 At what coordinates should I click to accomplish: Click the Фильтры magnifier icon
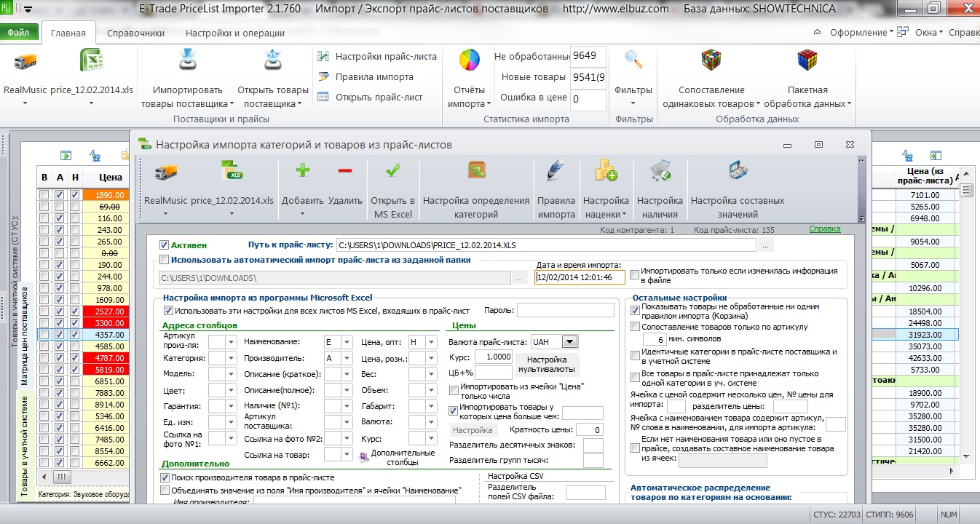pyautogui.click(x=633, y=60)
